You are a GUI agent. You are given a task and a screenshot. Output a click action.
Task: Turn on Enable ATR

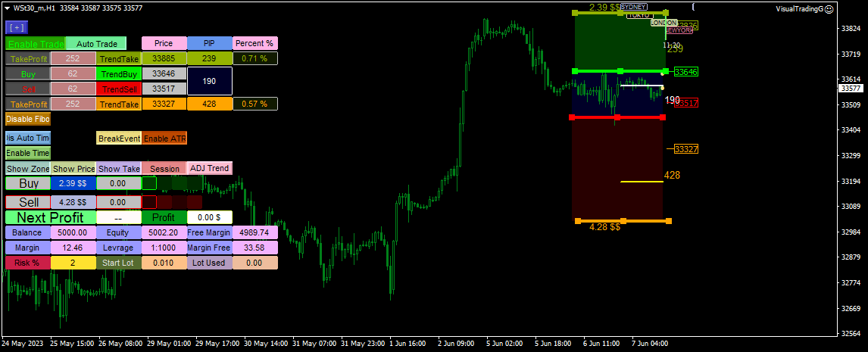pos(164,138)
